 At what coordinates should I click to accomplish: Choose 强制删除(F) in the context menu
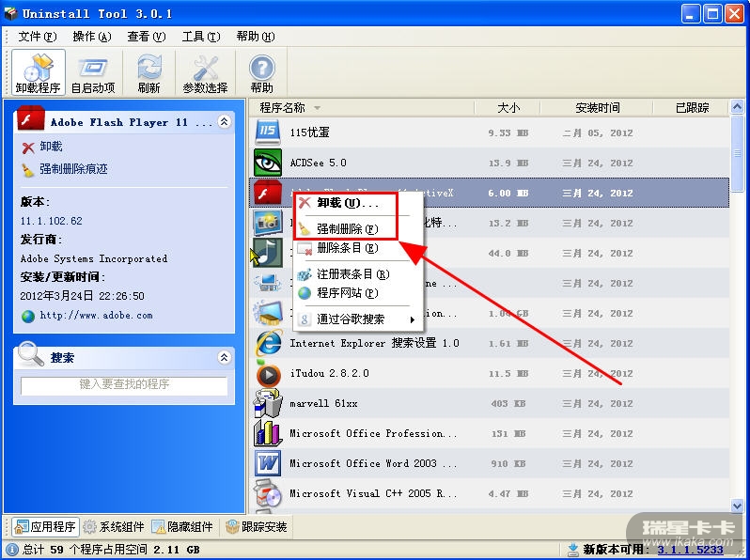358,229
